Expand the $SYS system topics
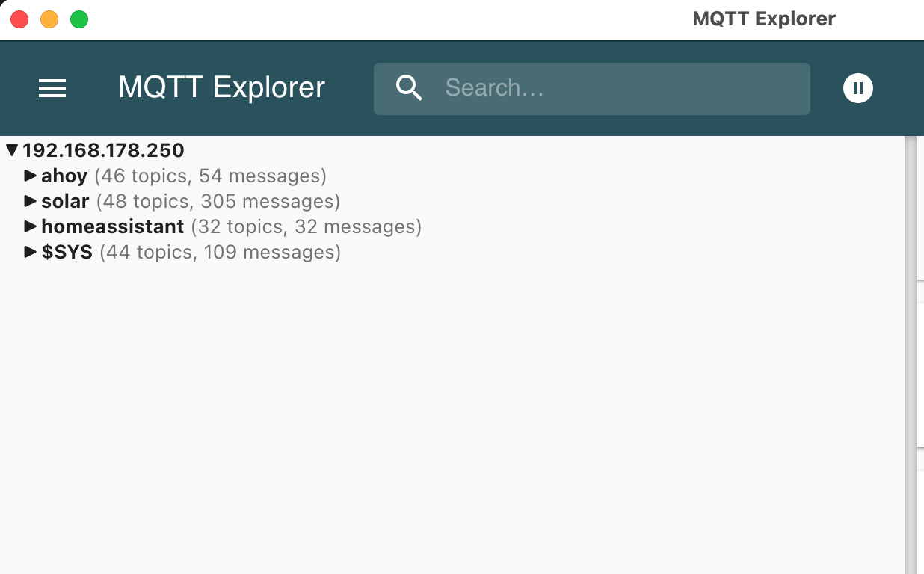The width and height of the screenshot is (924, 574). pyautogui.click(x=31, y=252)
